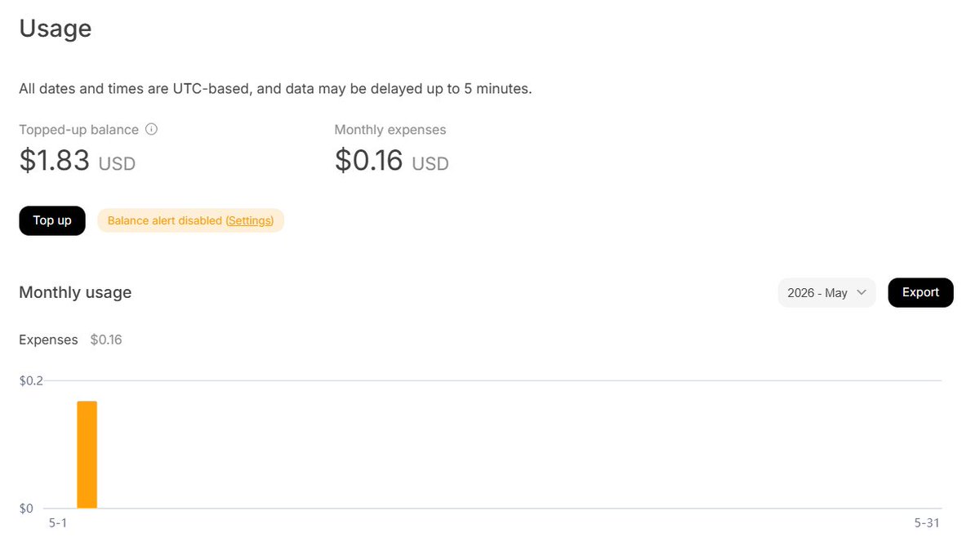Click the UTC-based dates notice text
Screen dimensions: 980x551
(276, 88)
